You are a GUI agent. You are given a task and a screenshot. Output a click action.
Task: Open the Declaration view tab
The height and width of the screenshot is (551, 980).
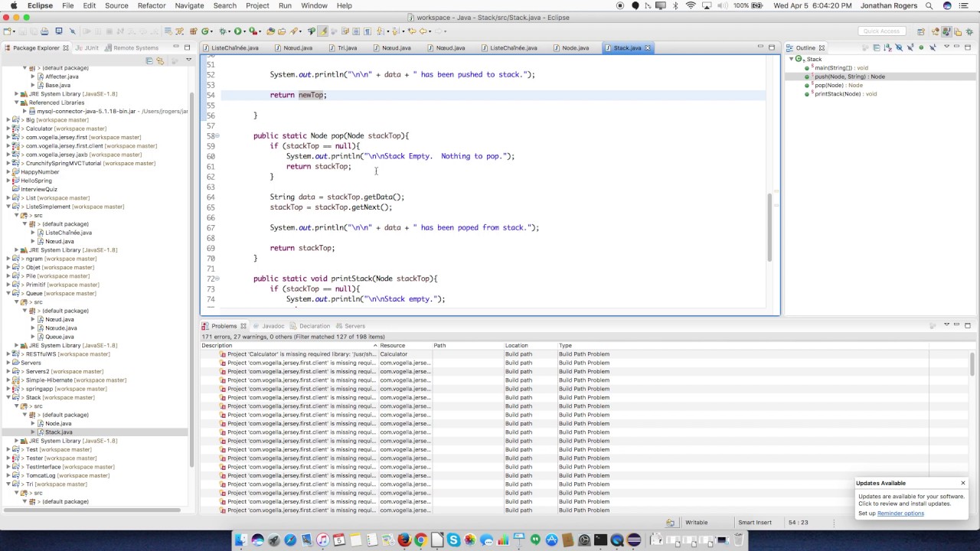[x=314, y=326]
